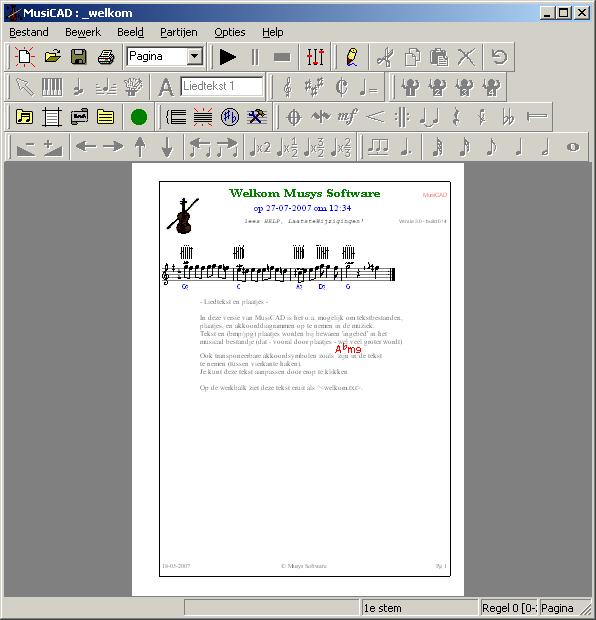The image size is (596, 620).
Task: Save the score with floppy disk icon
Action: [79, 57]
